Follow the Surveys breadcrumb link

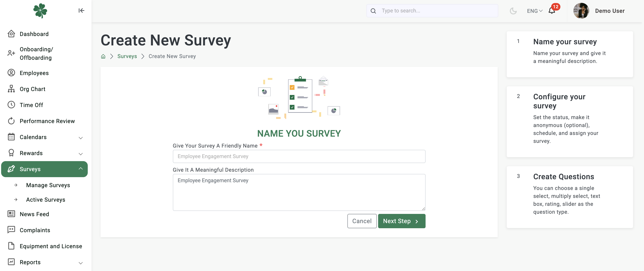pyautogui.click(x=127, y=56)
